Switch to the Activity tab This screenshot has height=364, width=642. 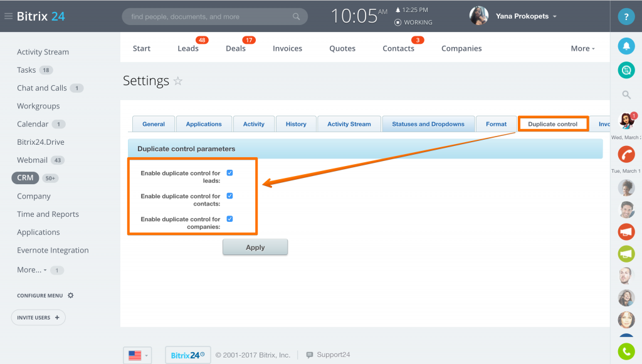tap(254, 124)
